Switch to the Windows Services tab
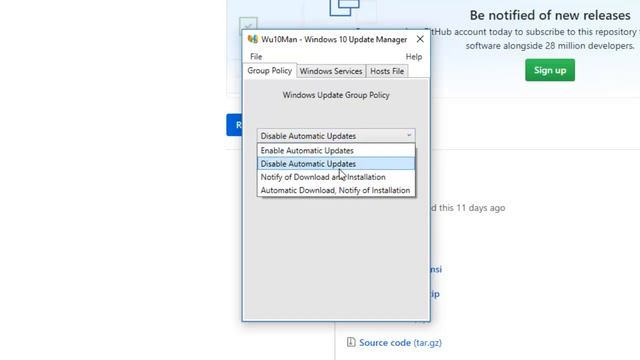The image size is (640, 360). pos(331,71)
